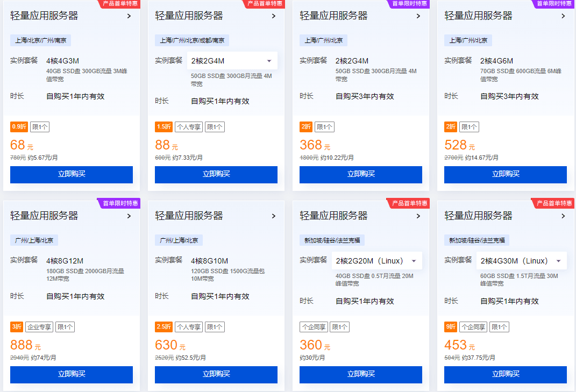Click the strikethrough 780元 original price
Image resolution: width=576 pixels, height=392 pixels.
pos(18,158)
